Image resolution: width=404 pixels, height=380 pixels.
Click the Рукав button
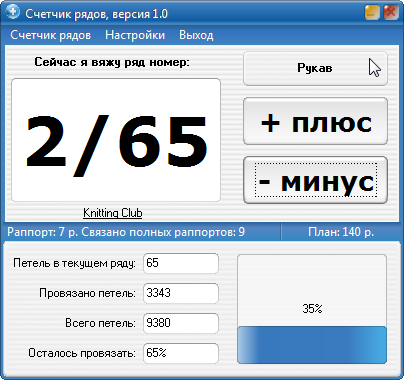pos(315,68)
